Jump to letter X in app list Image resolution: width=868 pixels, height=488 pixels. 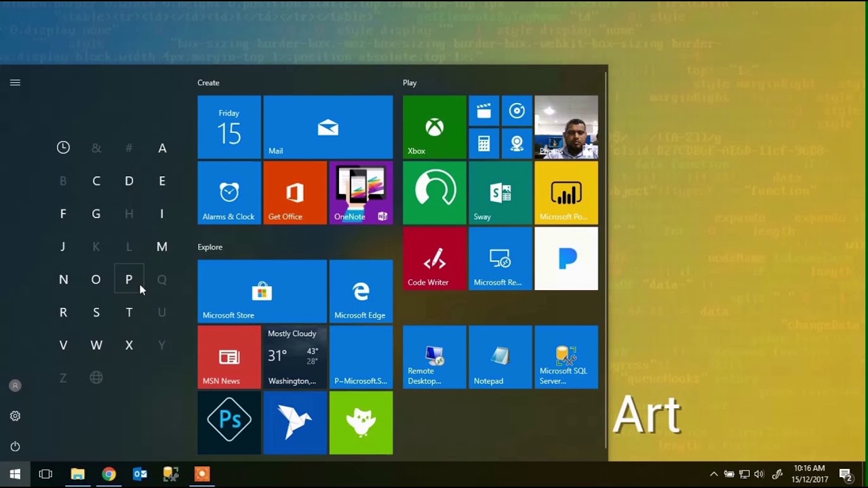point(129,345)
